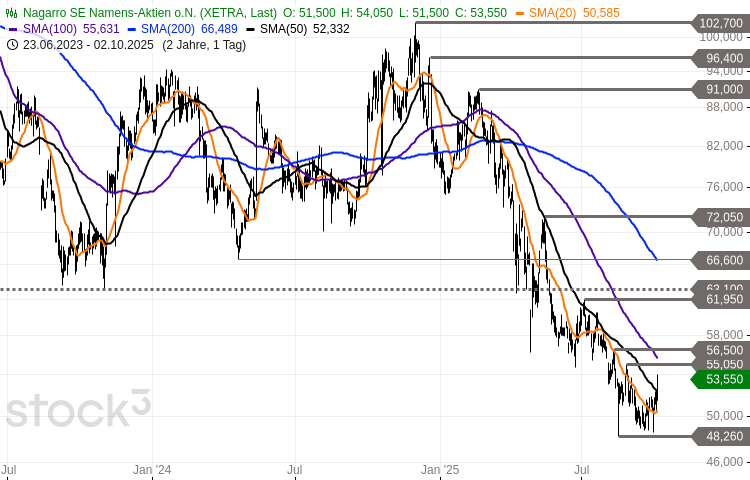
Task: Click the 56,500 price level tag
Action: click(x=720, y=349)
